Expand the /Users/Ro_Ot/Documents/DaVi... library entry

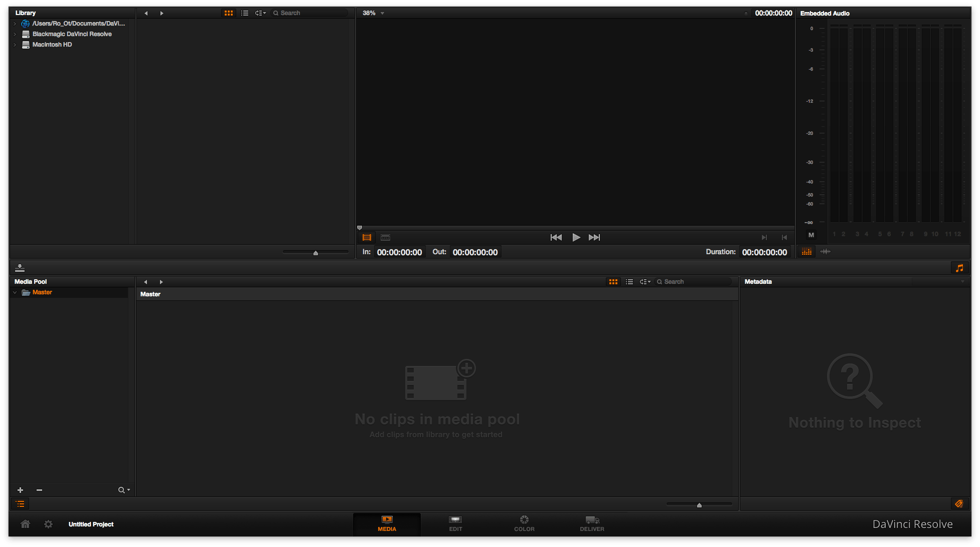(15, 24)
